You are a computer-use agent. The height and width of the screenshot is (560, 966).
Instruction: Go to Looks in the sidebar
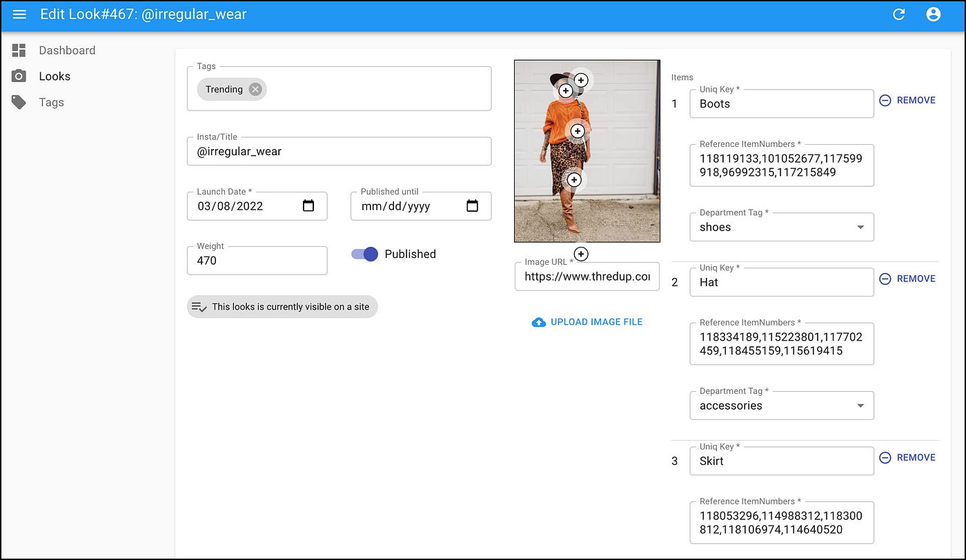pos(55,77)
